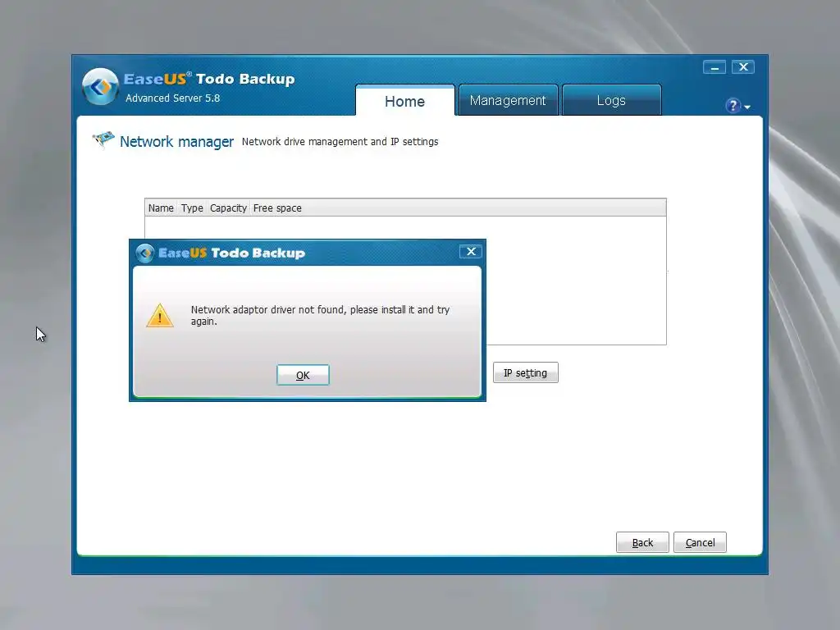The width and height of the screenshot is (840, 630).
Task: Open the Management tab
Action: pyautogui.click(x=508, y=100)
